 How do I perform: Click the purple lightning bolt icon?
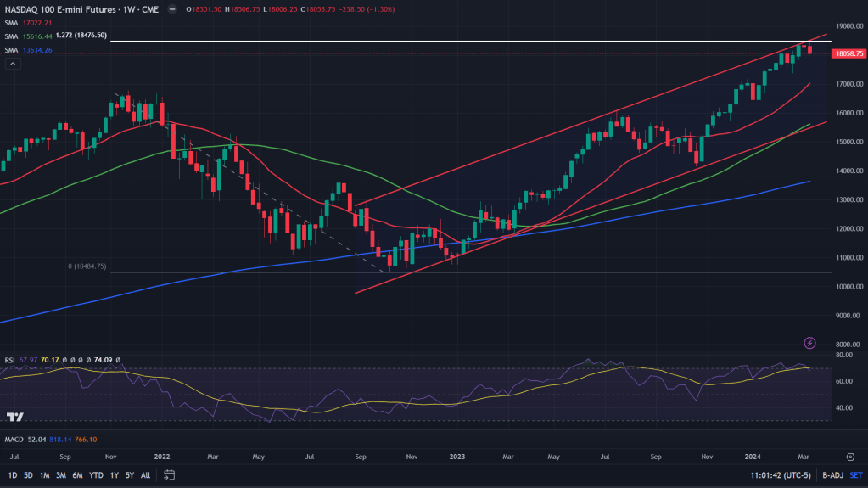(x=809, y=343)
